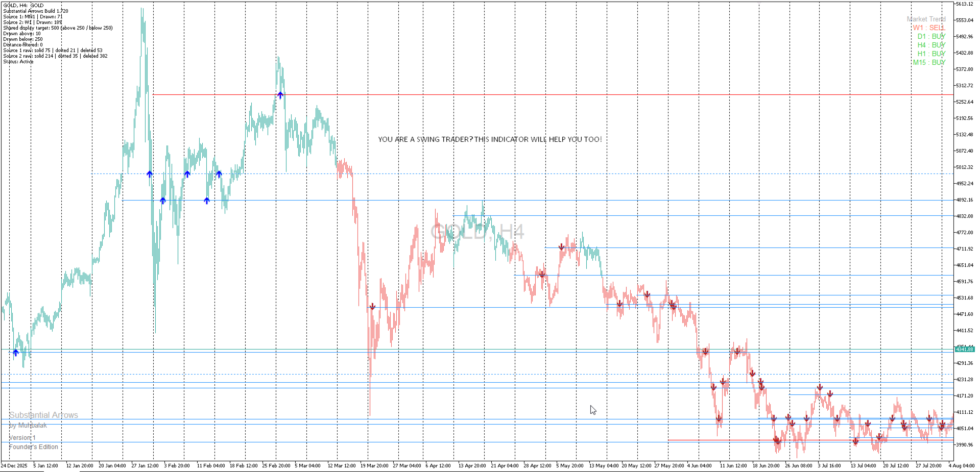Click the gray 'Substantial Arrows' branding label
Image resolution: width=980 pixels, height=472 pixels.
pyautogui.click(x=44, y=415)
